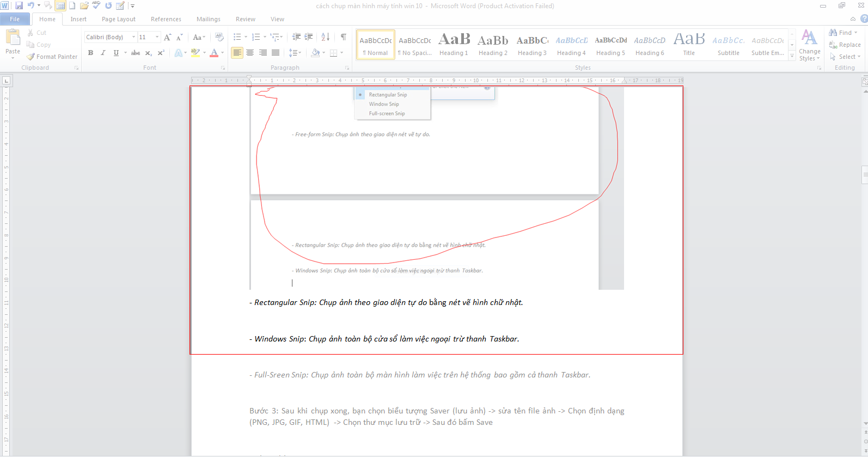
Task: Click the Increase Indent icon
Action: [309, 37]
